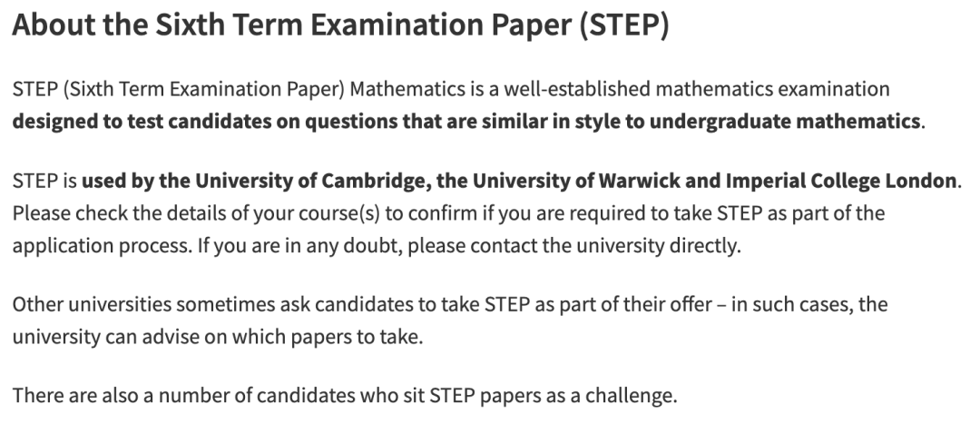The height and width of the screenshot is (424, 980).
Task: Click the bold phrase 'University of Cambridge'
Action: coord(310,182)
